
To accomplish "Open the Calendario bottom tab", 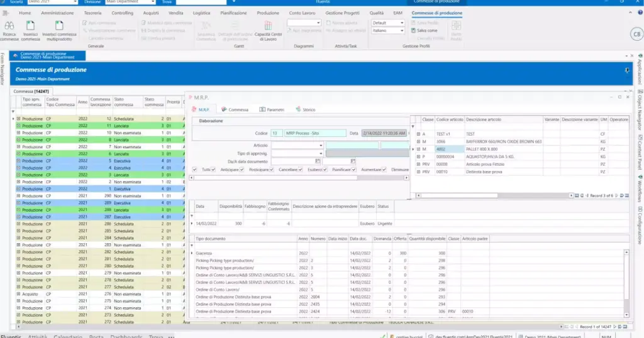I will pyautogui.click(x=68, y=336).
